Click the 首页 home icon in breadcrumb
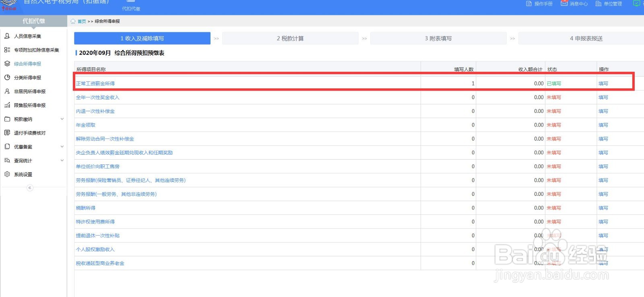 pyautogui.click(x=73, y=21)
